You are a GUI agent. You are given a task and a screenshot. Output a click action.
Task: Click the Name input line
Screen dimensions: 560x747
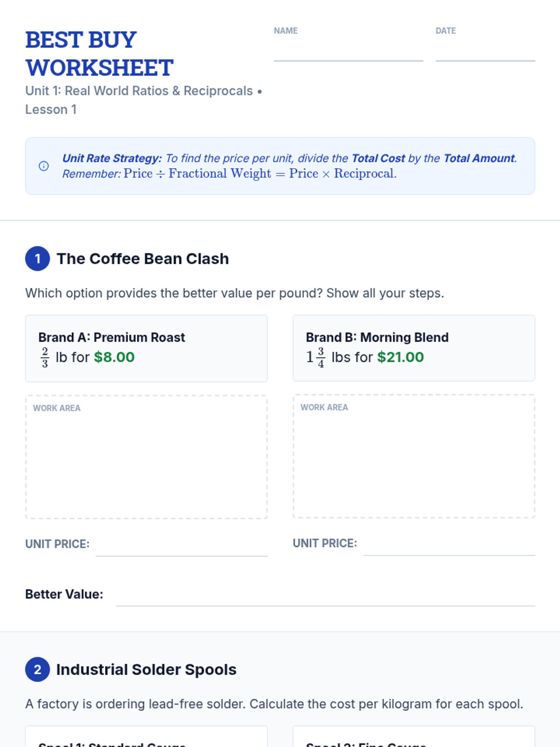pyautogui.click(x=348, y=54)
